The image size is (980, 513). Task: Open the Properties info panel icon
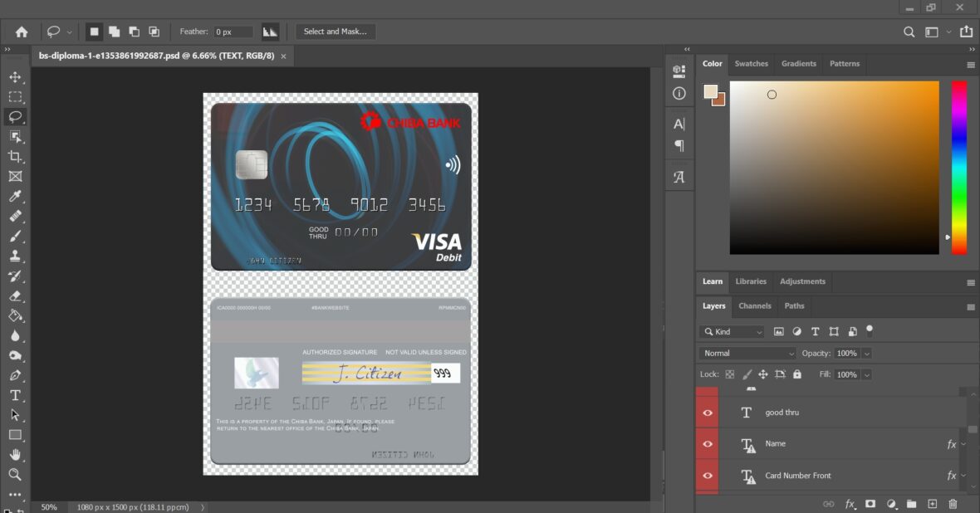pyautogui.click(x=679, y=93)
